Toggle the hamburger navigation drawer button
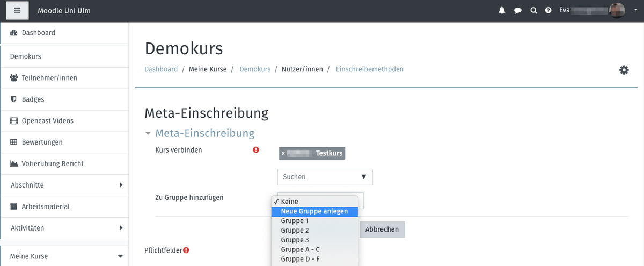The height and width of the screenshot is (266, 644). click(17, 11)
